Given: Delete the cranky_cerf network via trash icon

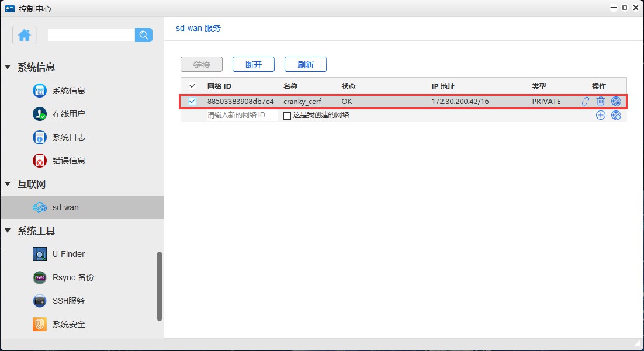Looking at the screenshot, I should click(600, 101).
